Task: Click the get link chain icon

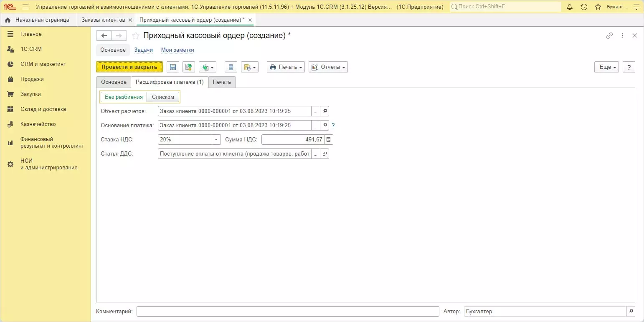Action: click(x=609, y=36)
